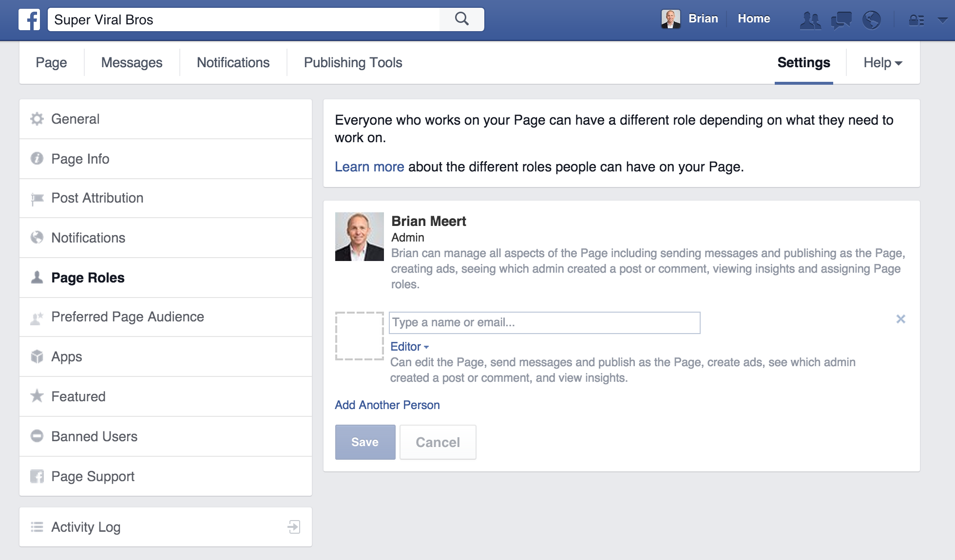Select the Settings tab

click(803, 62)
